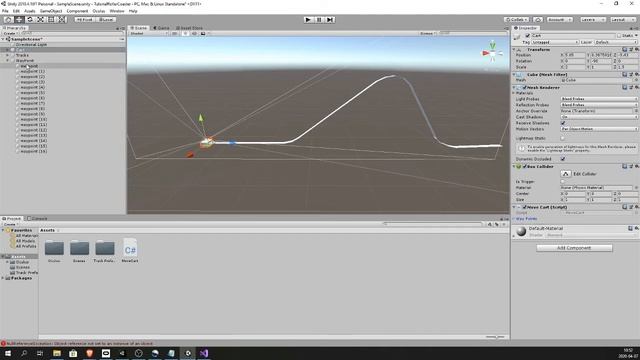Open Box Collider component settings gear
This screenshot has height=360, width=640.
click(636, 166)
